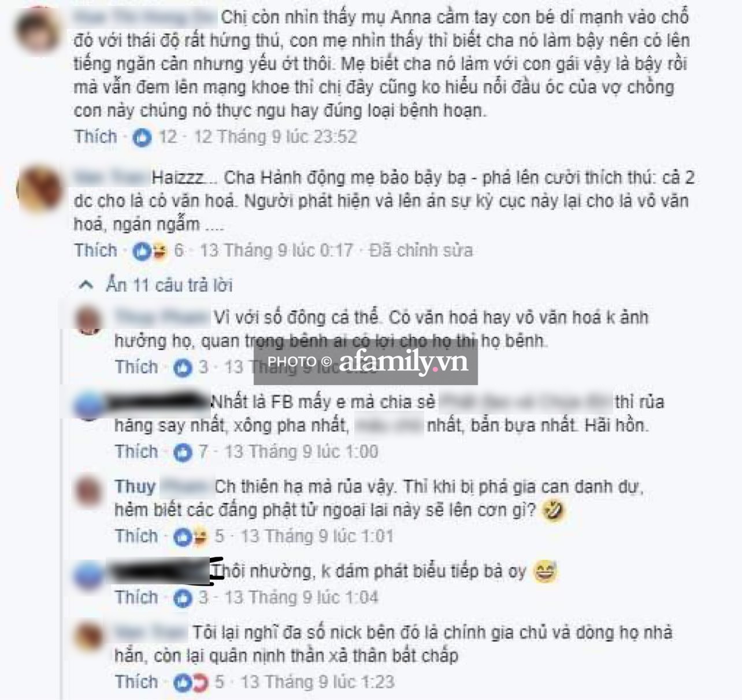This screenshot has height=700, width=742.
Task: Open the '12 Tháng 9 lúc 23:52' timestamp
Action: pyautogui.click(x=275, y=137)
